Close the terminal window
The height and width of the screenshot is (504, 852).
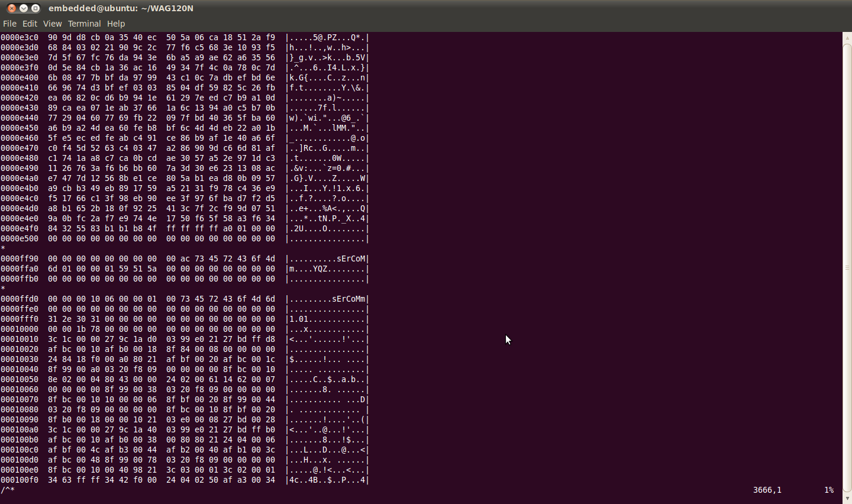click(12, 8)
